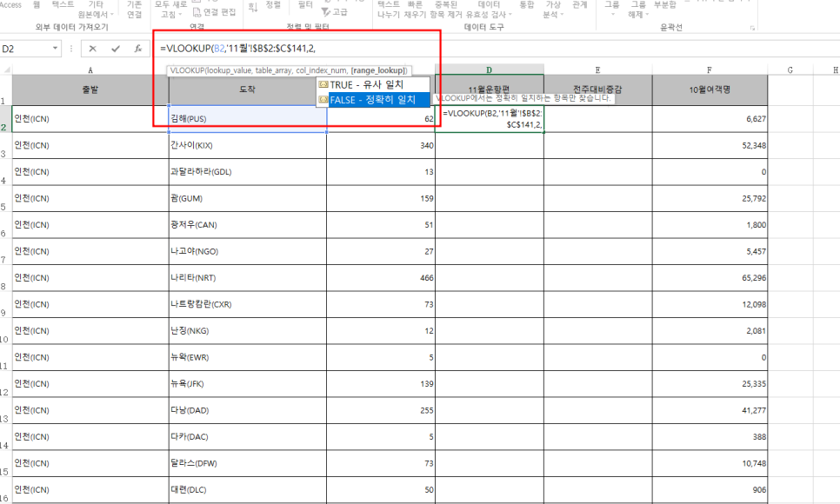This screenshot has height=504, width=840.
Task: Click the 정렬 sort button
Action: point(273,5)
